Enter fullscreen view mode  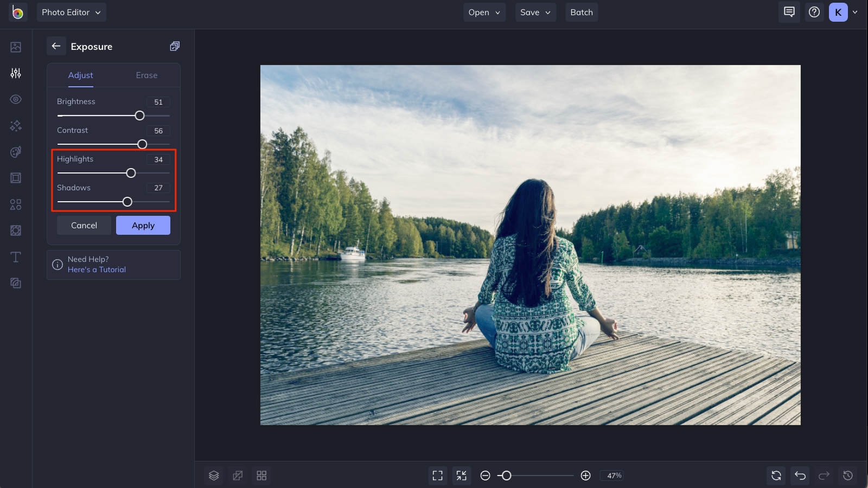coord(438,476)
